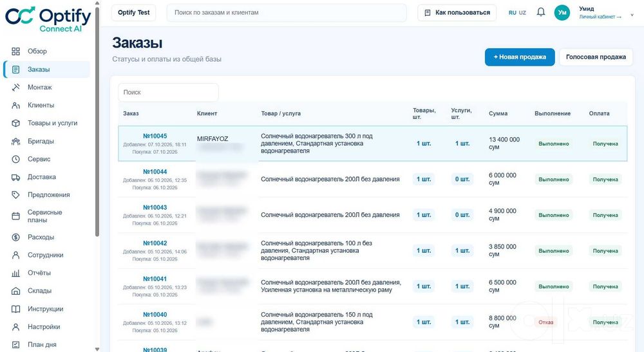The image size is (644, 352).
Task: Click the Предложения tag icon
Action: pyautogui.click(x=15, y=195)
